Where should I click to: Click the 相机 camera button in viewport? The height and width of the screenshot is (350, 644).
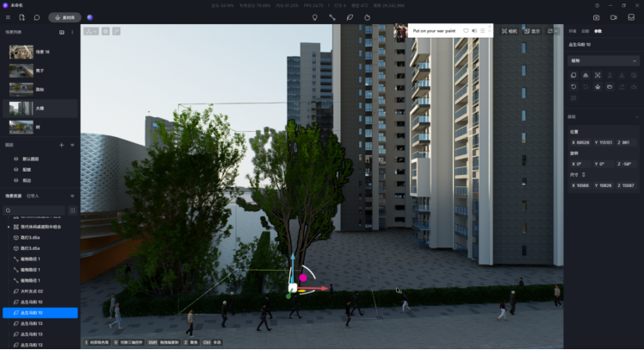[510, 31]
